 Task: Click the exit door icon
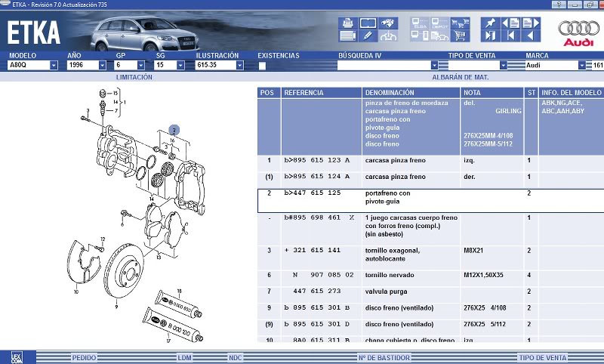(491, 35)
